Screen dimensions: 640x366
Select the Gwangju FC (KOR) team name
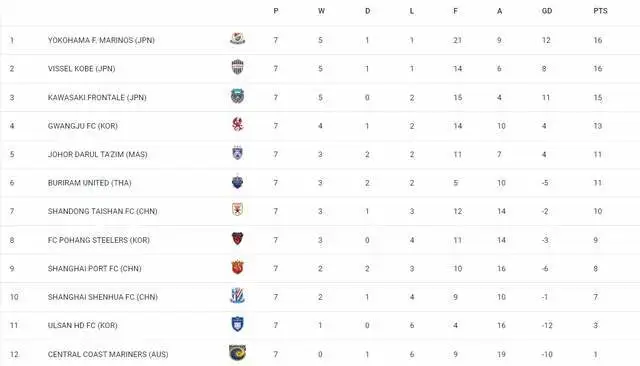[83, 126]
